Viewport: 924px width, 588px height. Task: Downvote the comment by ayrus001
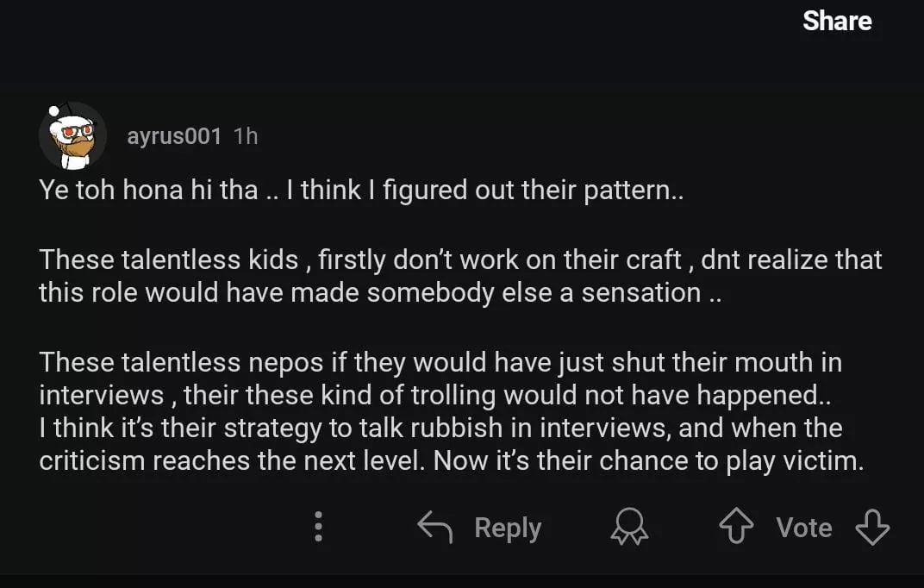coord(871,527)
